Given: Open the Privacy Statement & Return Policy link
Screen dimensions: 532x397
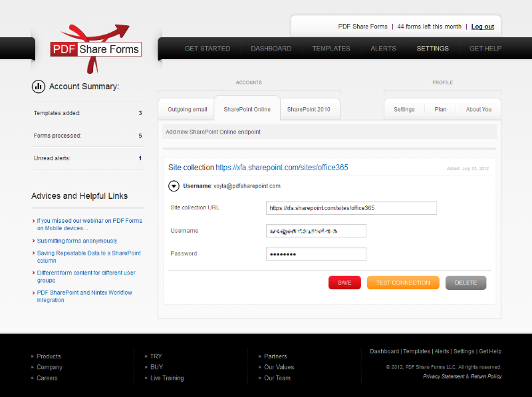Looking at the screenshot, I should pyautogui.click(x=462, y=376).
